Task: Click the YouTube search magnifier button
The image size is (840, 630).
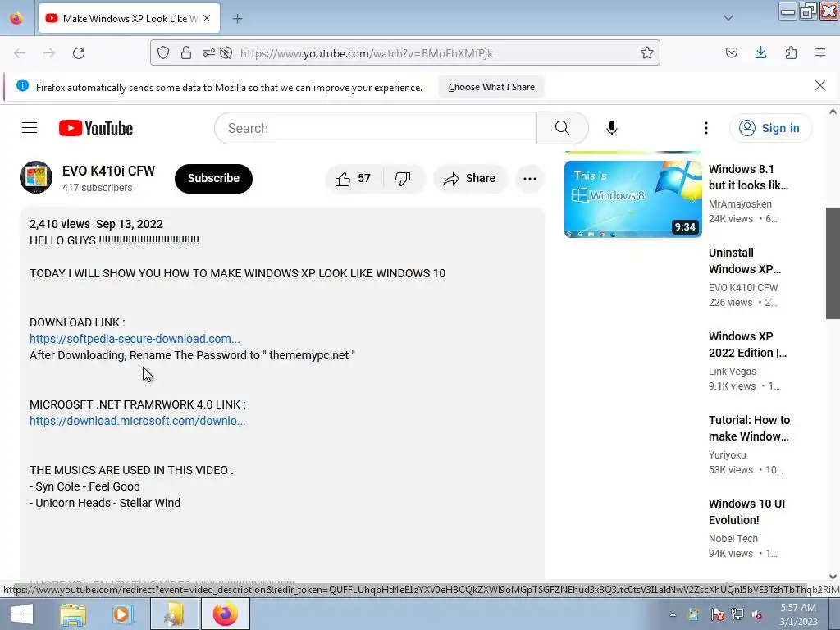Action: coord(563,128)
